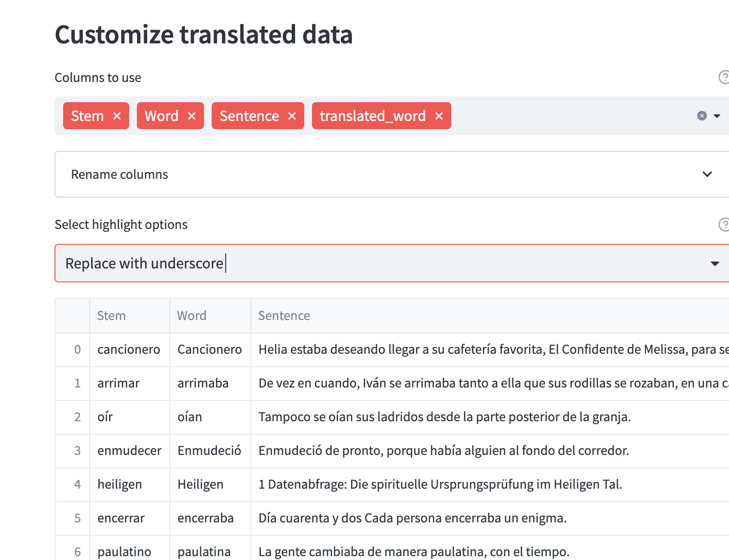Screen dimensions: 729x560
Task: Select the Heiligen Tal sentence cell
Action: tap(440, 484)
